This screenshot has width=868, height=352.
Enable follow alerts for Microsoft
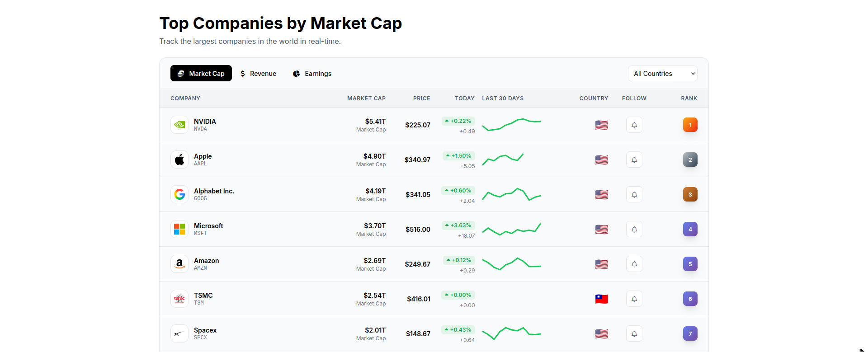(x=634, y=229)
